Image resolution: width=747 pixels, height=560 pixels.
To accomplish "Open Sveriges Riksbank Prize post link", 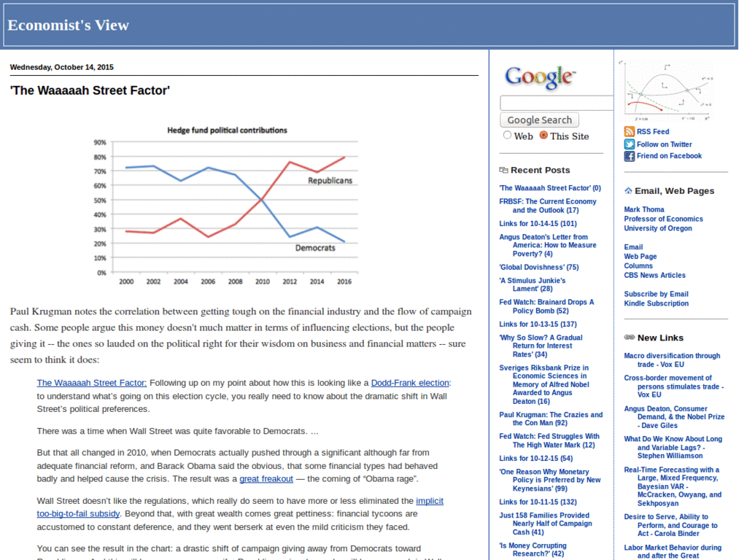I will [544, 384].
